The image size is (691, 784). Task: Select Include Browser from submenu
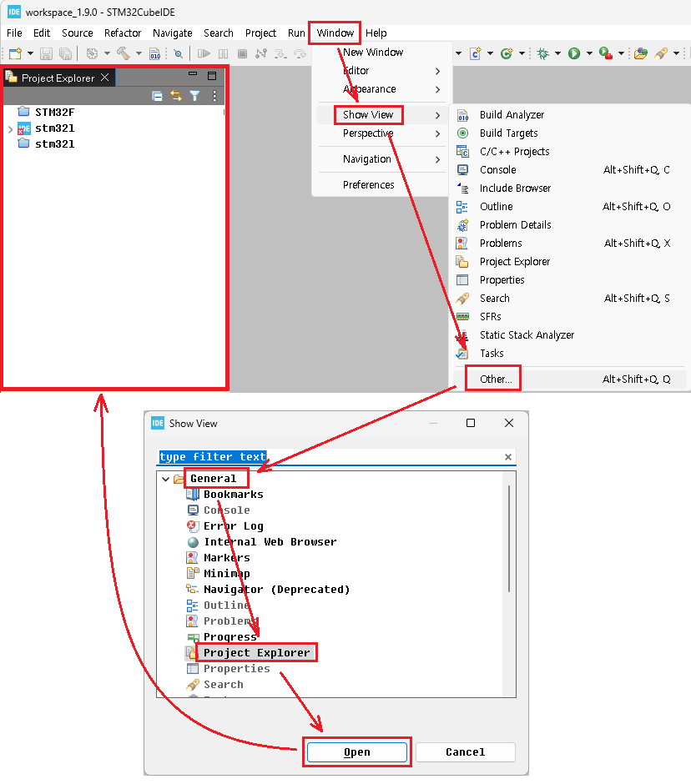(x=570, y=188)
